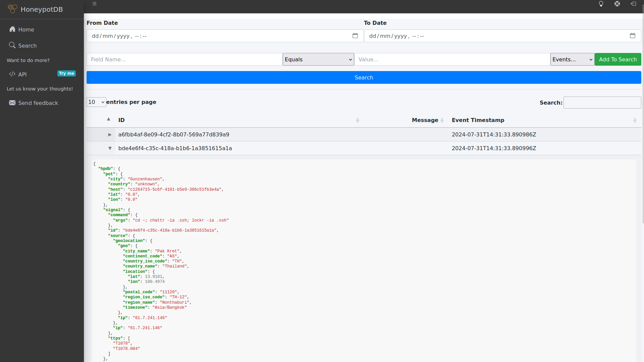Open the From Date calendar picker

tap(355, 36)
